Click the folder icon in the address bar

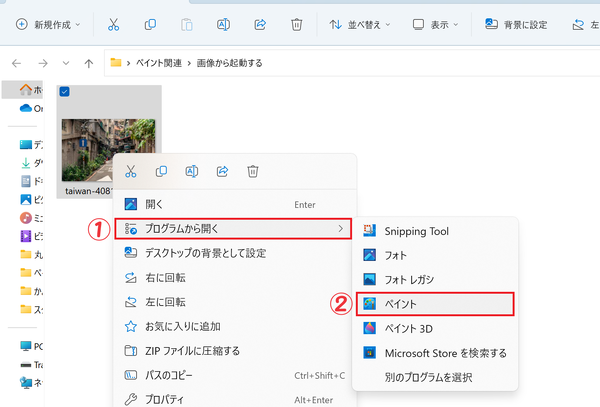point(116,62)
